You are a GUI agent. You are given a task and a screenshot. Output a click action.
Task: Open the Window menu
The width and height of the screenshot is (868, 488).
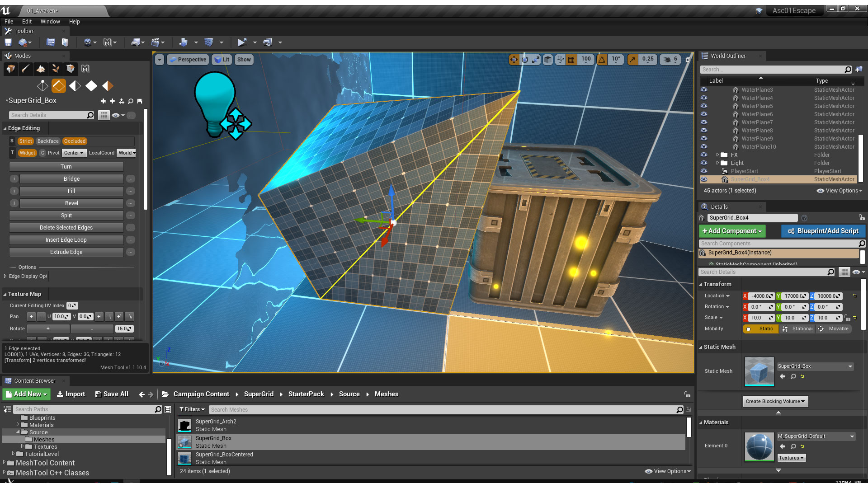[50, 22]
